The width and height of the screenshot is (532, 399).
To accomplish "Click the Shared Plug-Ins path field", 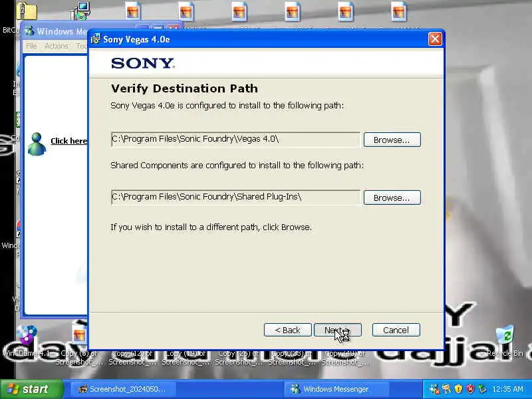I will (235, 197).
